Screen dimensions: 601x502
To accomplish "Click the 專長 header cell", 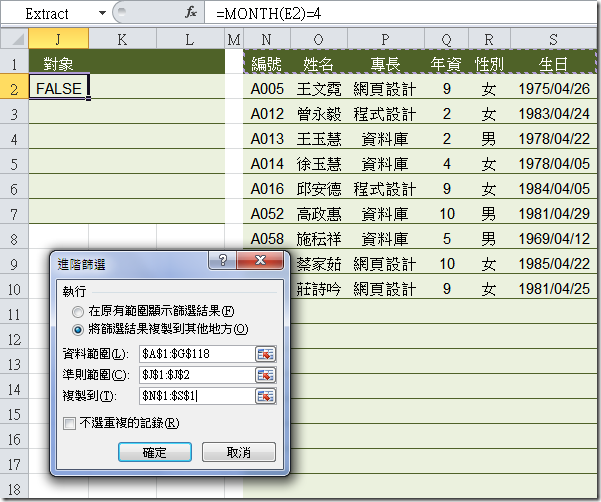I will [386, 63].
